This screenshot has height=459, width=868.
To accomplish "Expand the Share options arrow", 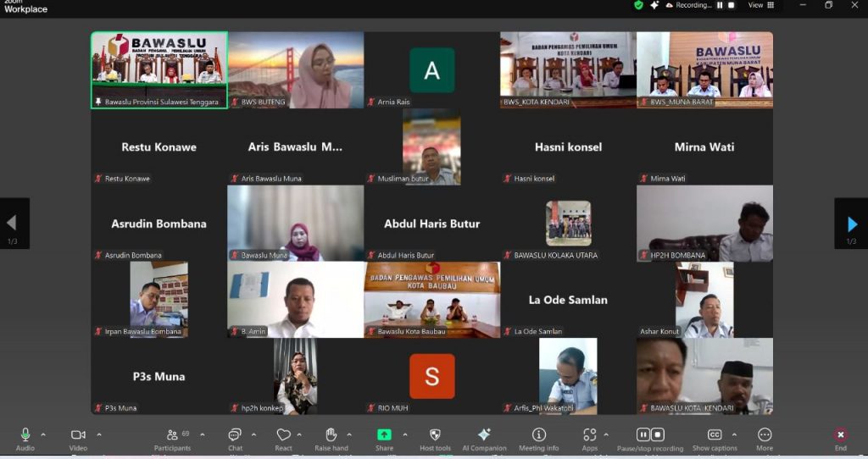I will click(405, 434).
